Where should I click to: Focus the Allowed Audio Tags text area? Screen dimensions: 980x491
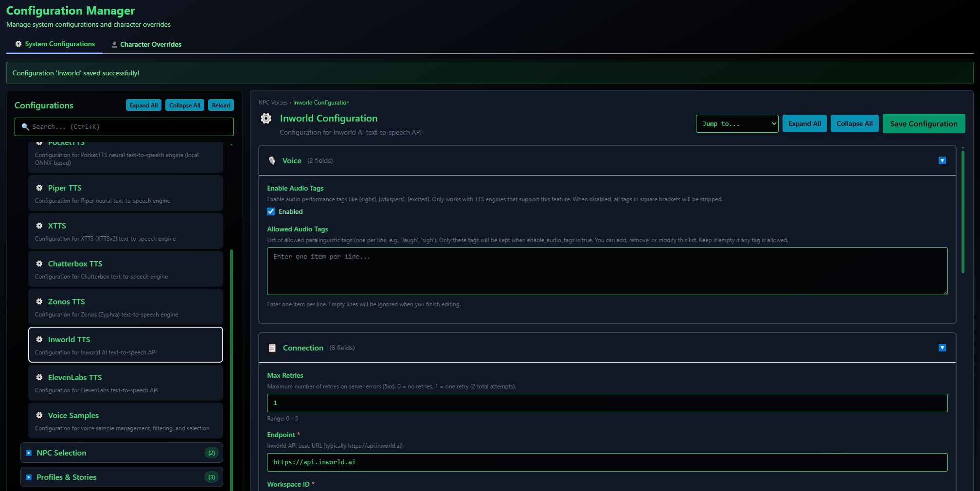(607, 271)
